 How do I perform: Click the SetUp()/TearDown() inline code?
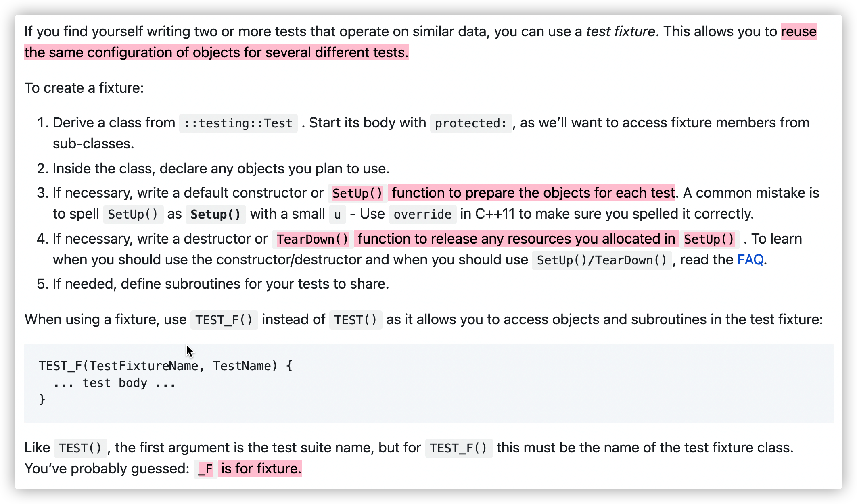point(602,260)
